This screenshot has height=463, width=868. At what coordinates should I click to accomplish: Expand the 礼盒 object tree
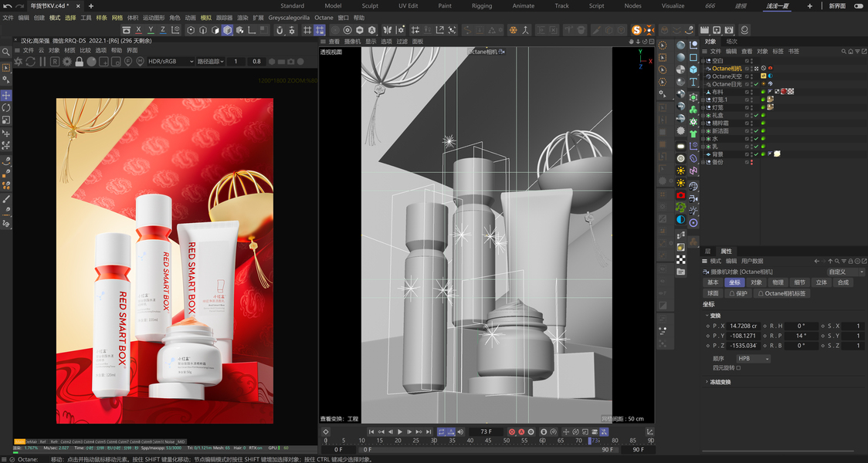pos(704,115)
